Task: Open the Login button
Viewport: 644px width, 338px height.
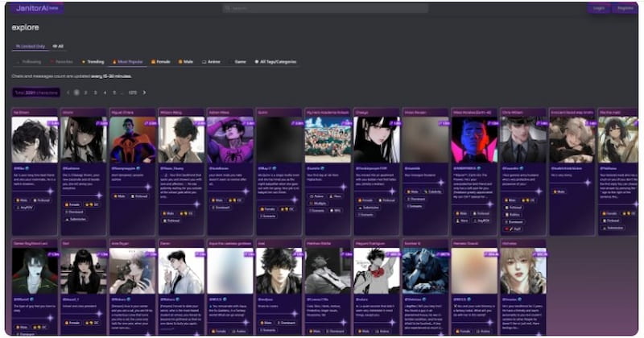Action: 599,8
